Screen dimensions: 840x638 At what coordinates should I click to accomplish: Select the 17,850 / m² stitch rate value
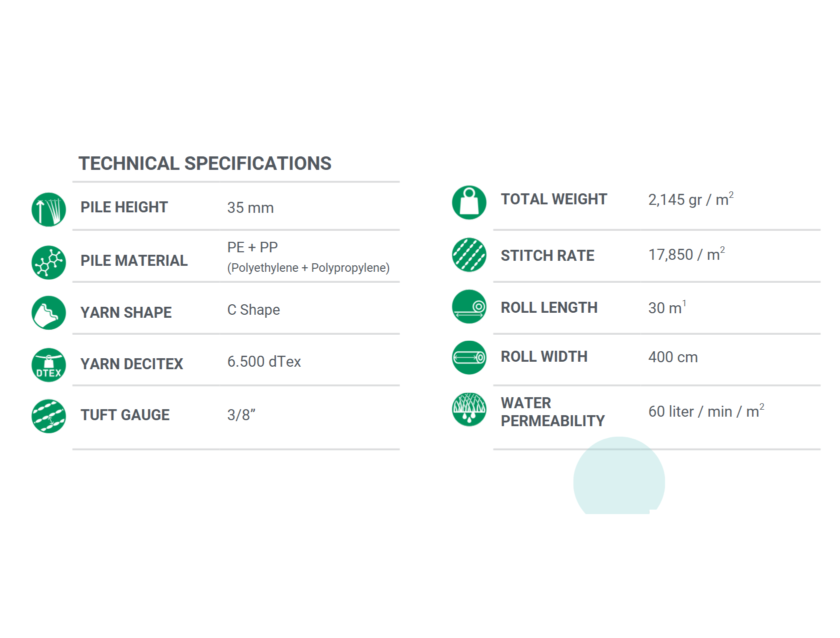point(686,255)
